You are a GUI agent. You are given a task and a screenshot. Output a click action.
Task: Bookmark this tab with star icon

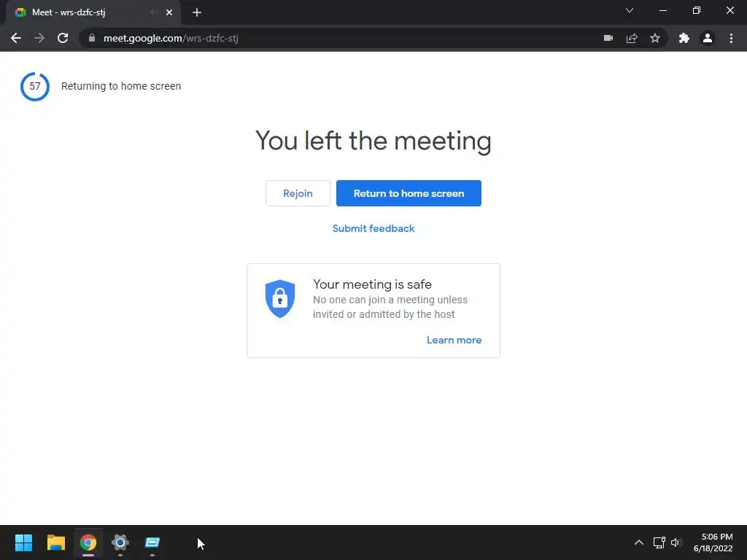[x=655, y=38]
